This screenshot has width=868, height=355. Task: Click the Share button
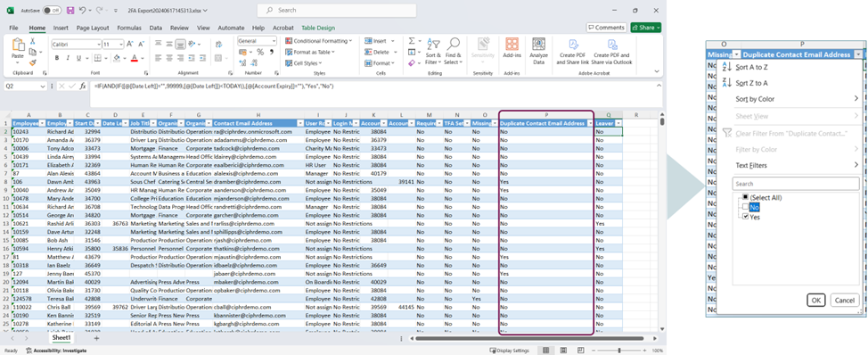(645, 28)
